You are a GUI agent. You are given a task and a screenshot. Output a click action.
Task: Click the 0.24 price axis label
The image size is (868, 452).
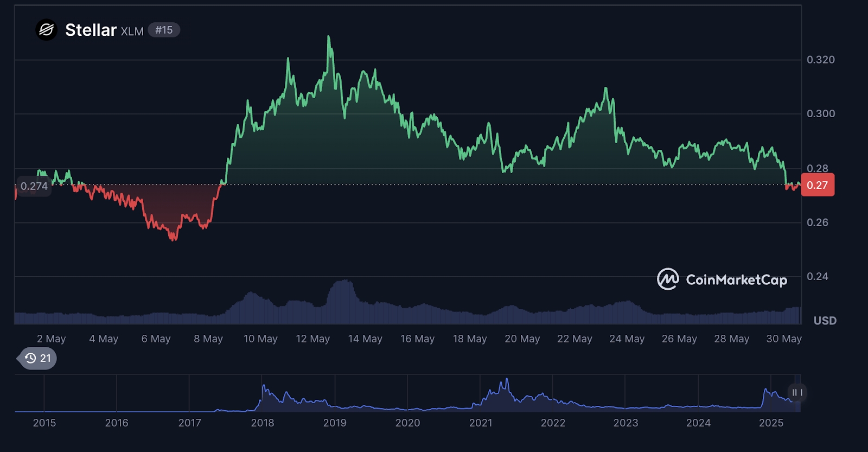(x=817, y=276)
